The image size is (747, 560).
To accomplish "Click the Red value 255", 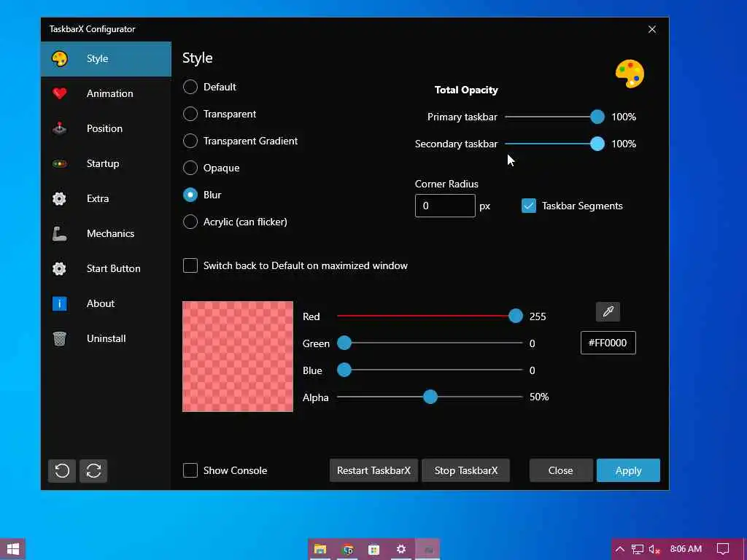I will click(538, 316).
